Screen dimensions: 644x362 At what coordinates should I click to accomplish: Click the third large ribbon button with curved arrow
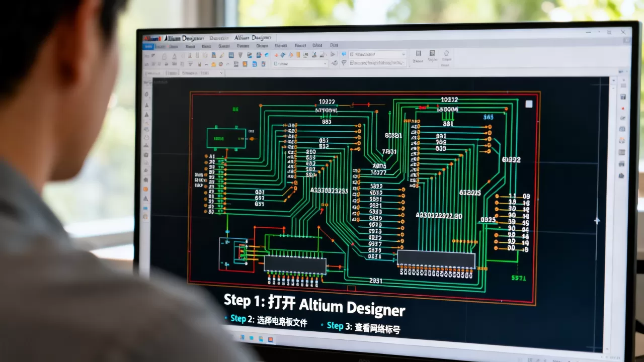446,56
